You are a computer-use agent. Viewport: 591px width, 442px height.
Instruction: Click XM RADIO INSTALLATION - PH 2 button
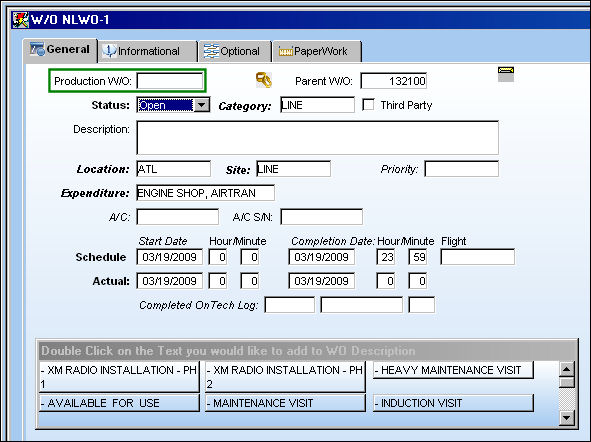click(285, 377)
